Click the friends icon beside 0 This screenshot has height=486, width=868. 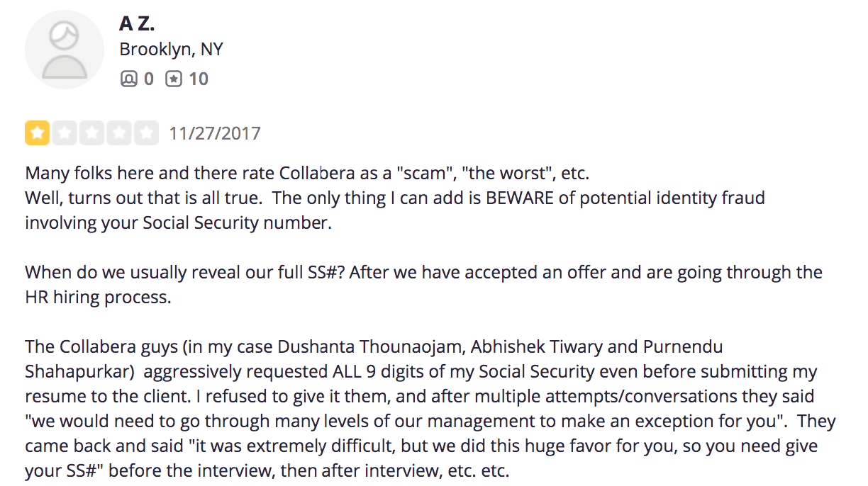(x=128, y=79)
